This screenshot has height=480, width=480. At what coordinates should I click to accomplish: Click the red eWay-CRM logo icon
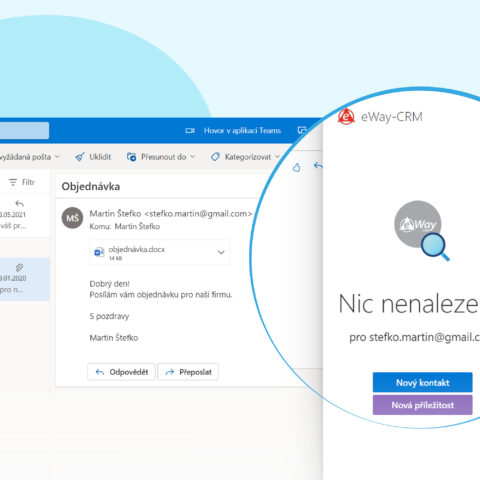(x=346, y=117)
